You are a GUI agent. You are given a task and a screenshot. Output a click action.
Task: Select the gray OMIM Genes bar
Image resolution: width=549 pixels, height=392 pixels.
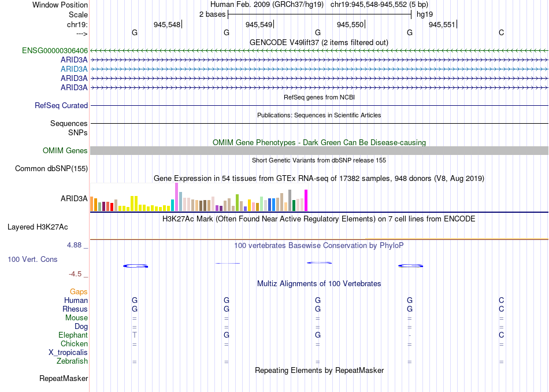point(319,151)
